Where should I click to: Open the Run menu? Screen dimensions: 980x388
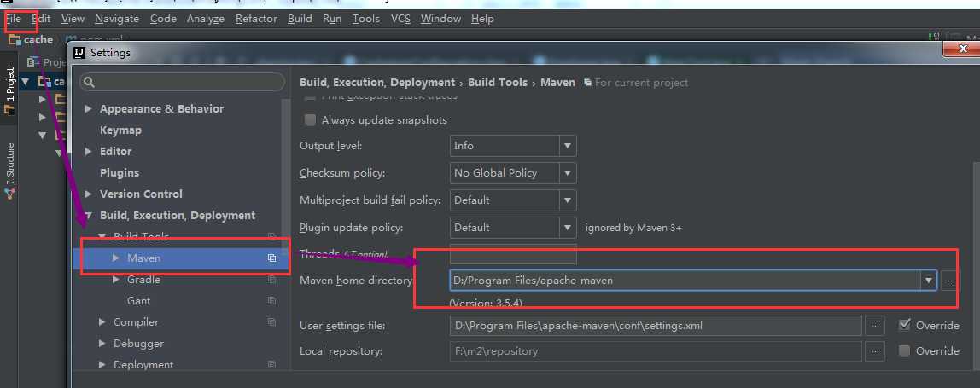[332, 19]
